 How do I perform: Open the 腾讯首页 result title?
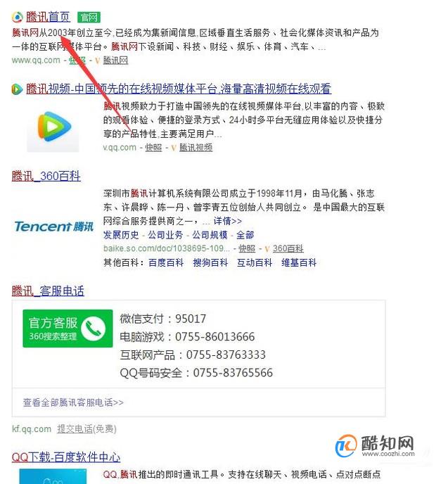click(48, 17)
